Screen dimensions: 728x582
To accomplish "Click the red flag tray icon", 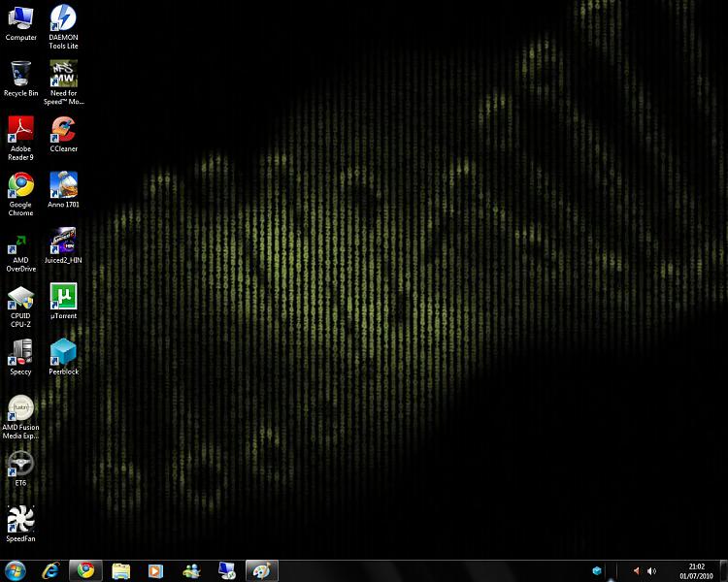I will (637, 571).
